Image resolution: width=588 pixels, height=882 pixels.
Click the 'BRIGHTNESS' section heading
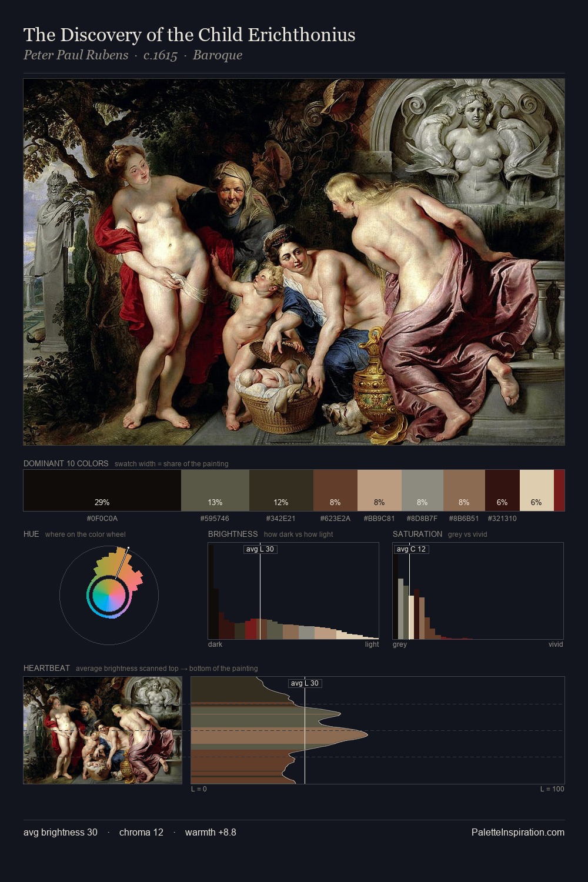[233, 534]
